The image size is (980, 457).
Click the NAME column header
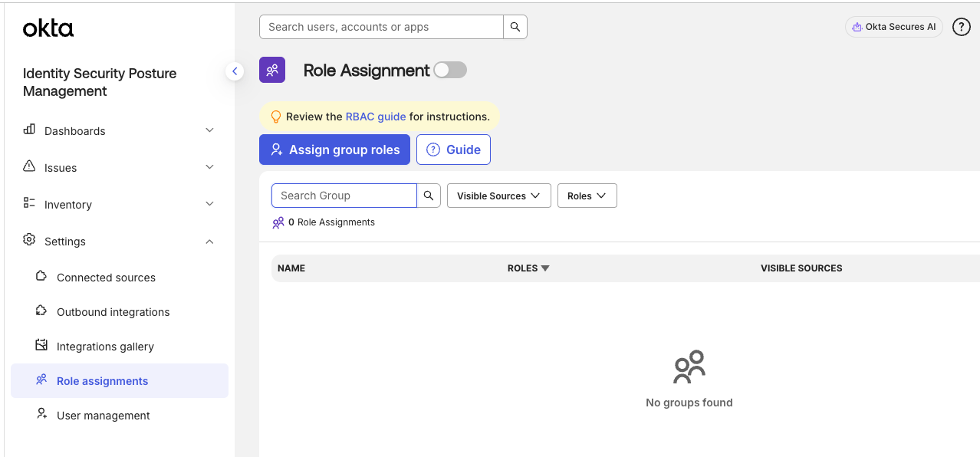pyautogui.click(x=291, y=268)
